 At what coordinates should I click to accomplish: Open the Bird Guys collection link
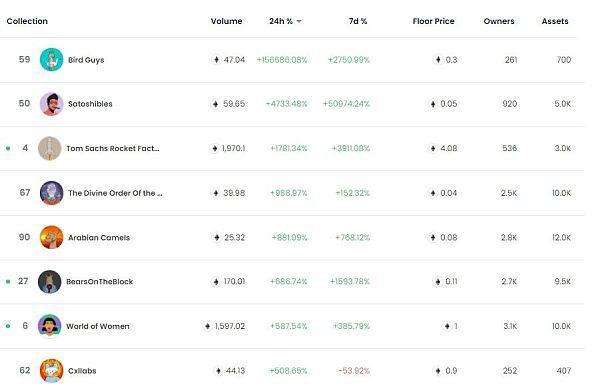(x=86, y=60)
